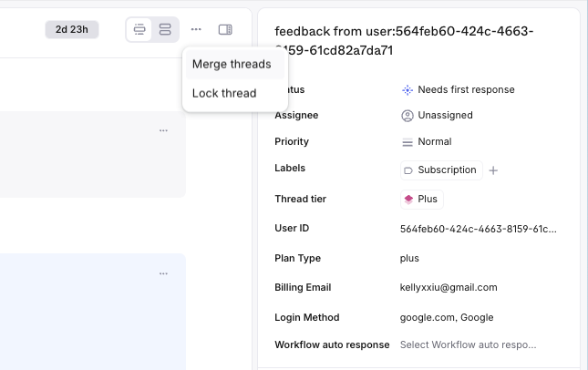The width and height of the screenshot is (588, 370).
Task: Choose Lock thread in the menu
Action: coord(224,93)
